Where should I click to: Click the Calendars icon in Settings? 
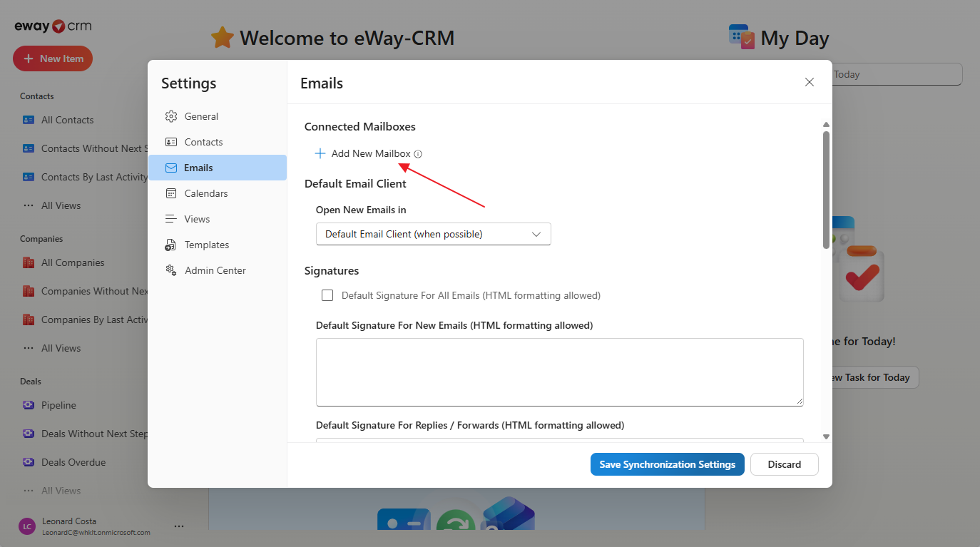[171, 193]
